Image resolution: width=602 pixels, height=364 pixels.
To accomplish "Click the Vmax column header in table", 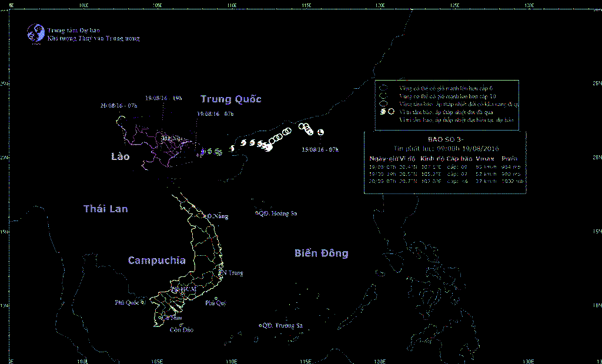I will (485, 159).
